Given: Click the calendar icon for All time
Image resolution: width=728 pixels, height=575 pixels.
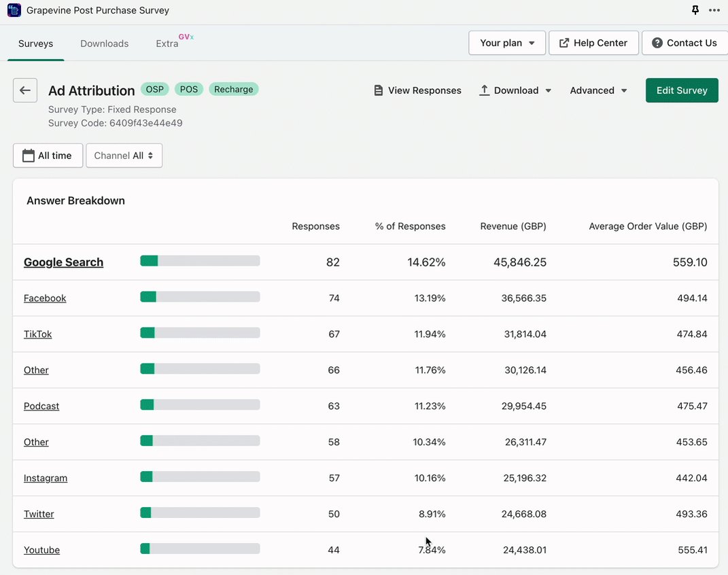Looking at the screenshot, I should coord(29,156).
